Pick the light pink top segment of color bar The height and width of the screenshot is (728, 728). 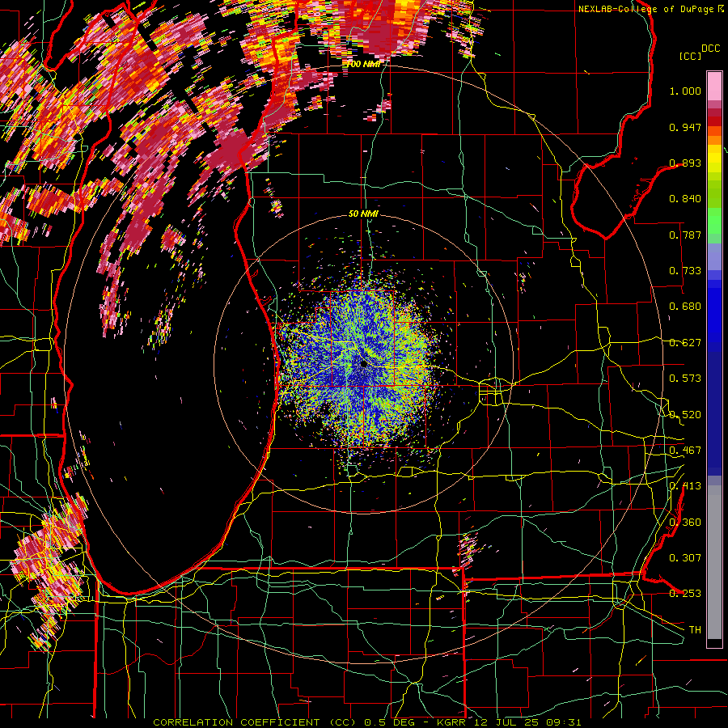pyautogui.click(x=714, y=86)
